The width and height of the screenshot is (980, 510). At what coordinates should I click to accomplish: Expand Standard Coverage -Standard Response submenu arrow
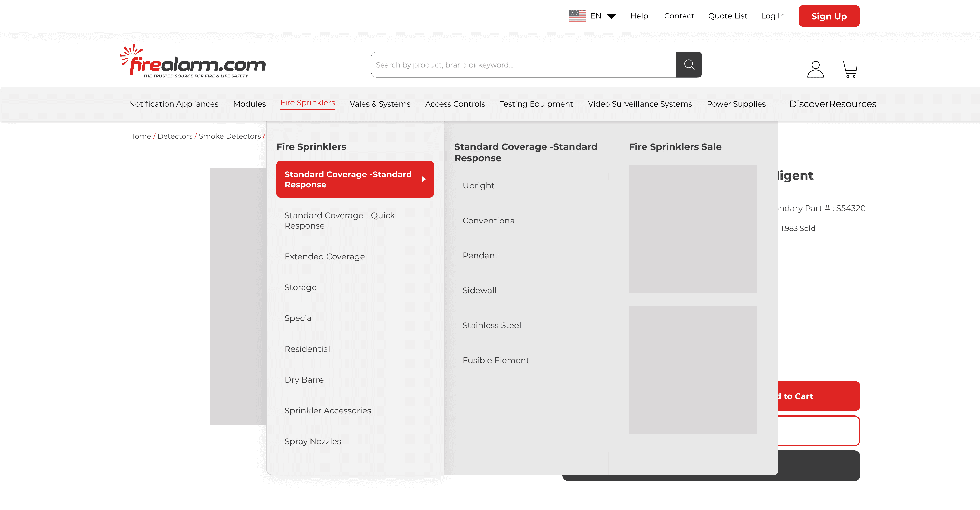click(423, 179)
